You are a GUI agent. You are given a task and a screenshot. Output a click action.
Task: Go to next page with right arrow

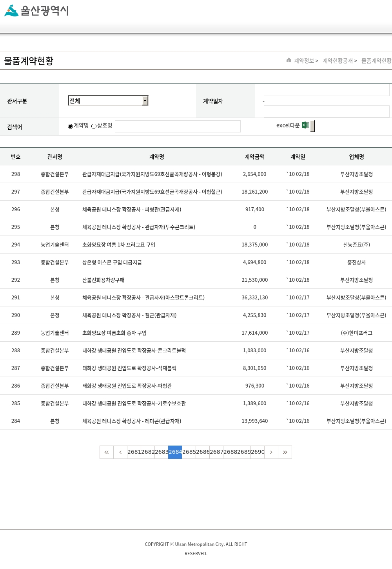pyautogui.click(x=271, y=452)
